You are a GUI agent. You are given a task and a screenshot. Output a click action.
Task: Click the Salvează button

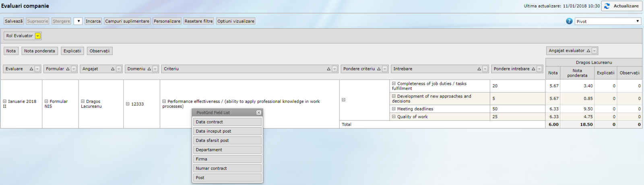point(14,21)
